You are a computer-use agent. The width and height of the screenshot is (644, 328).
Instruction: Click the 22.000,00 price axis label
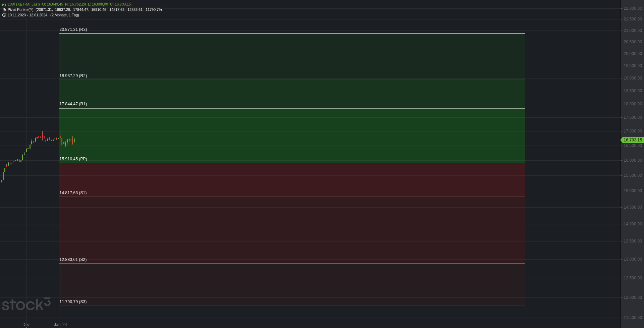tap(633, 8)
